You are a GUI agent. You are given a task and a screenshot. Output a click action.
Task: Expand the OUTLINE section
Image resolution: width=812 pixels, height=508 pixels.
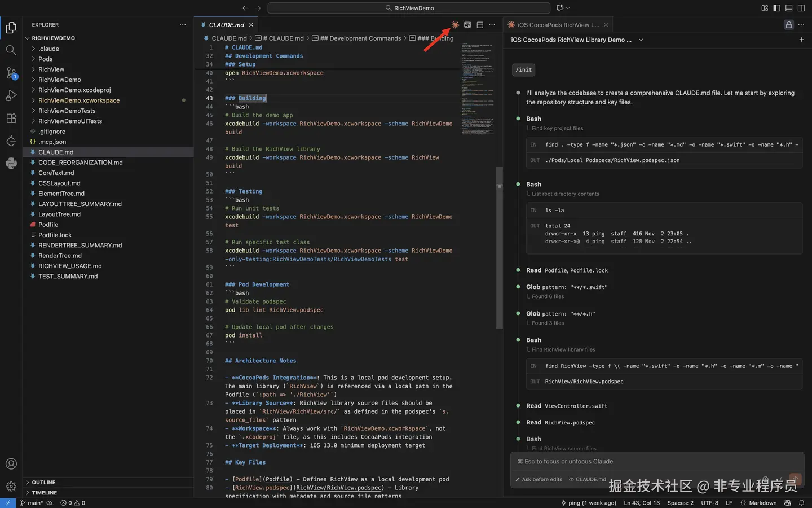108,483
